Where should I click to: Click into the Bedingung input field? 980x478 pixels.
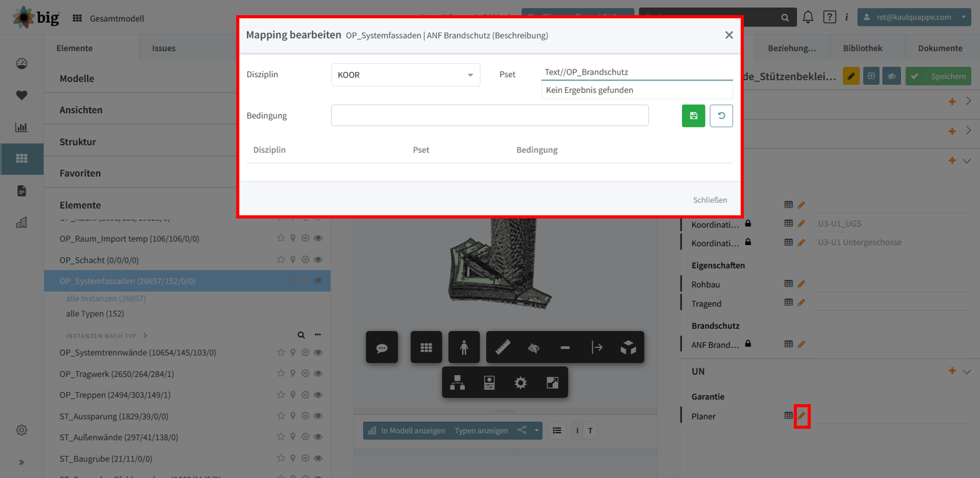coord(489,116)
